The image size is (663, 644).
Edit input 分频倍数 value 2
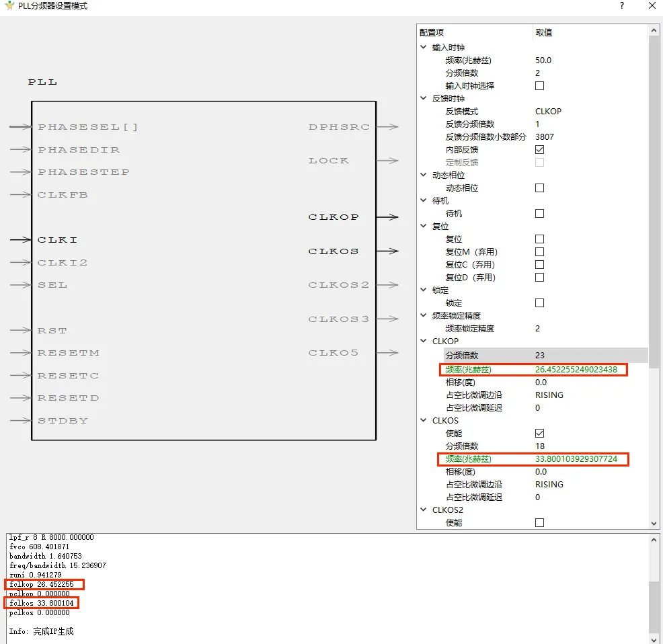[x=537, y=73]
